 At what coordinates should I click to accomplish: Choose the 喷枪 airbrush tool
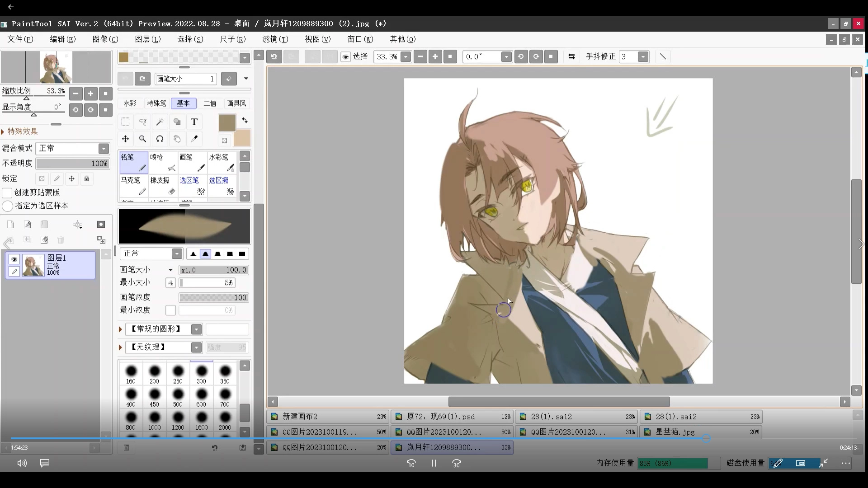[x=163, y=163]
